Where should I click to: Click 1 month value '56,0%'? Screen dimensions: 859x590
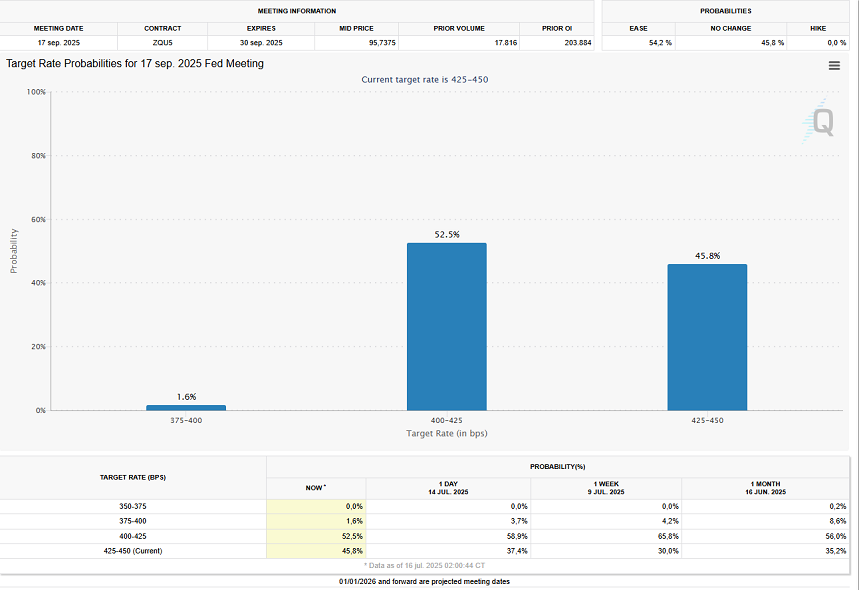pos(835,536)
